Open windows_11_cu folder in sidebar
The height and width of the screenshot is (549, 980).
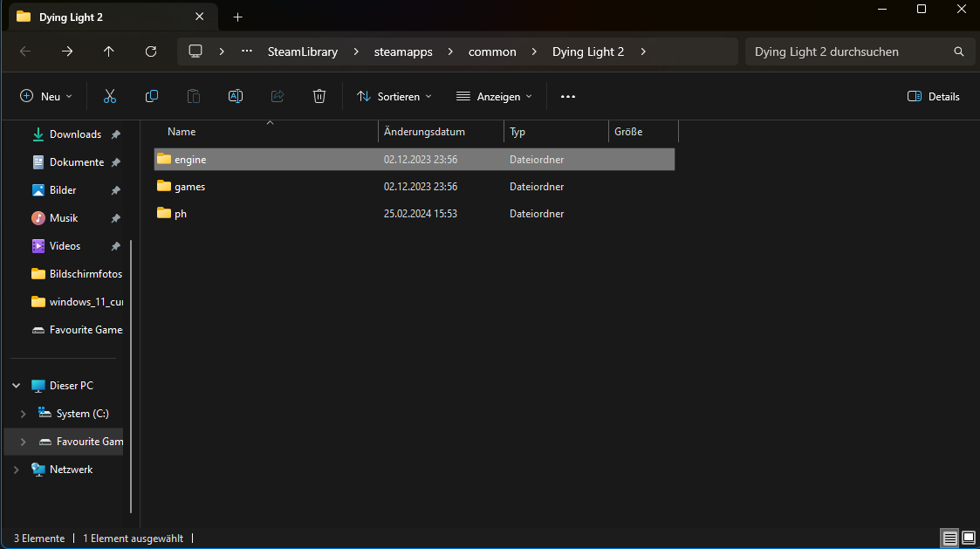(x=76, y=302)
